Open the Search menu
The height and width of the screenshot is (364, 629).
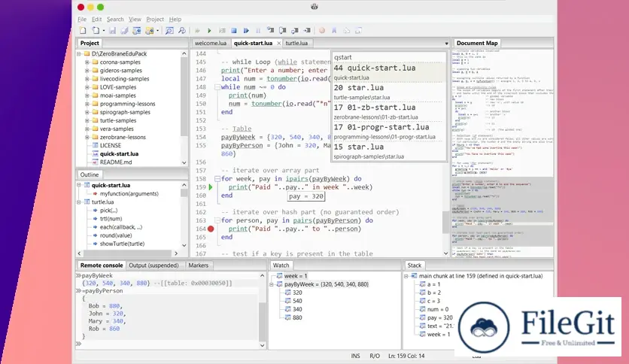pyautogui.click(x=115, y=20)
